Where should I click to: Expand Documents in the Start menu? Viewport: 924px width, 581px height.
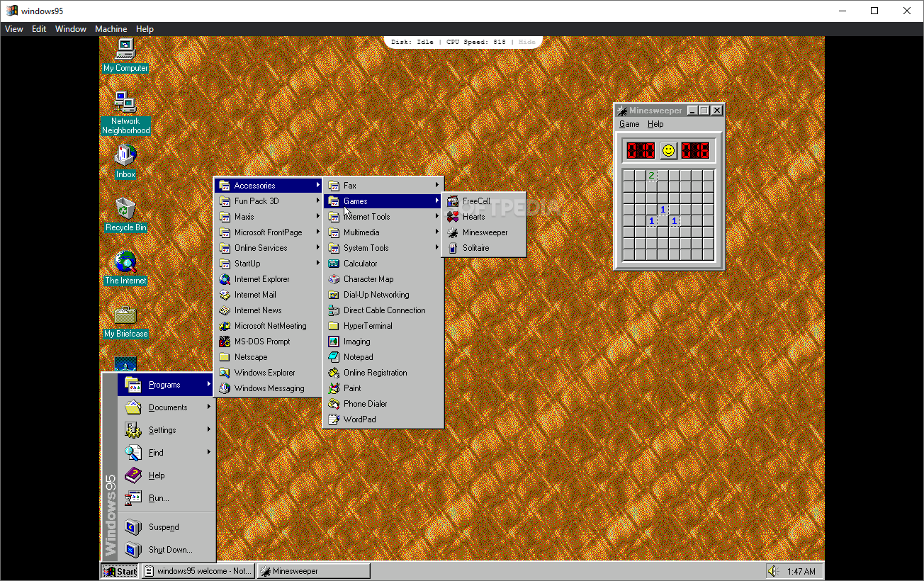[x=167, y=407]
